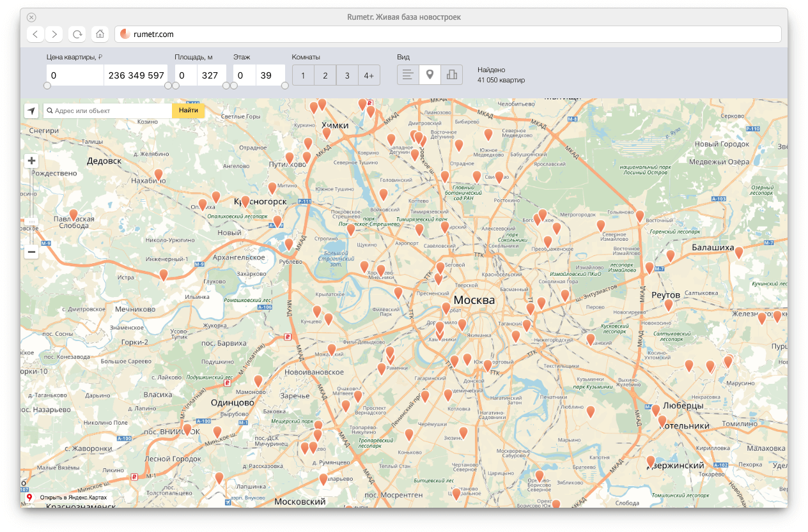Toggle the 3-room apartment filter
808x532 pixels.
click(x=347, y=76)
